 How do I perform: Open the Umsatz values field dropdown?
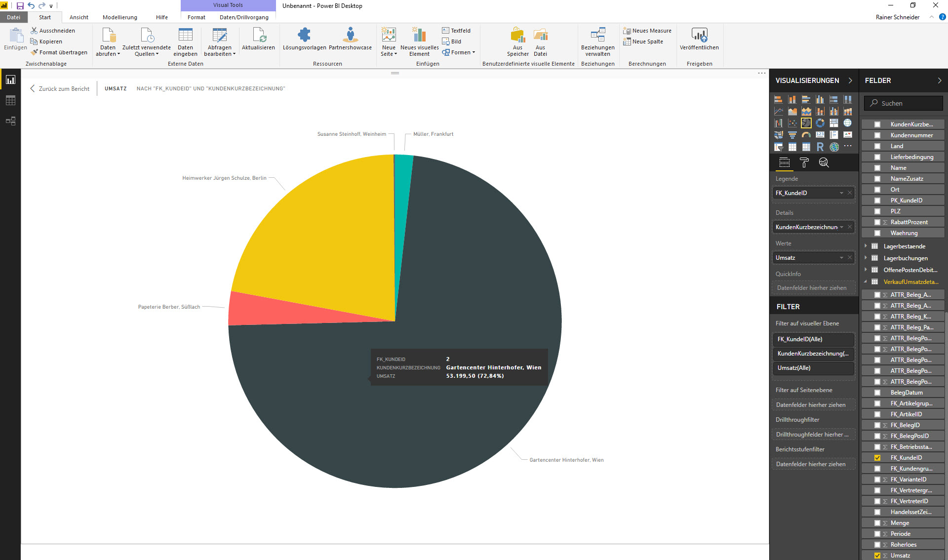pyautogui.click(x=841, y=258)
